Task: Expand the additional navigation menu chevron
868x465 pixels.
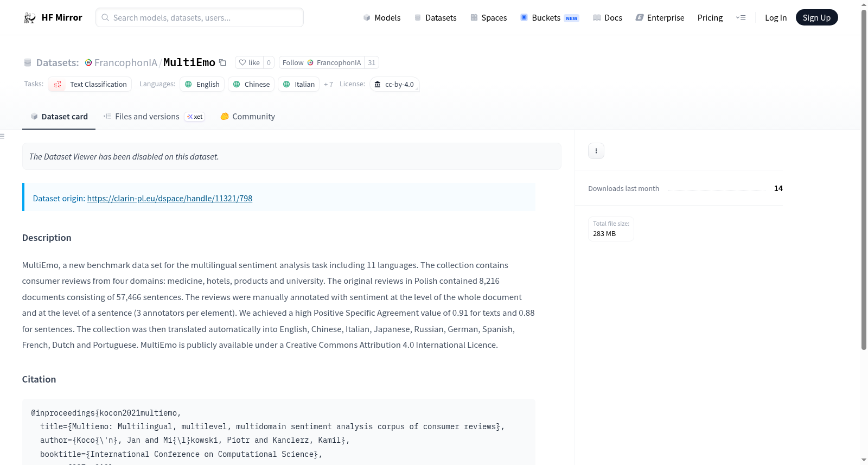Action: click(741, 17)
